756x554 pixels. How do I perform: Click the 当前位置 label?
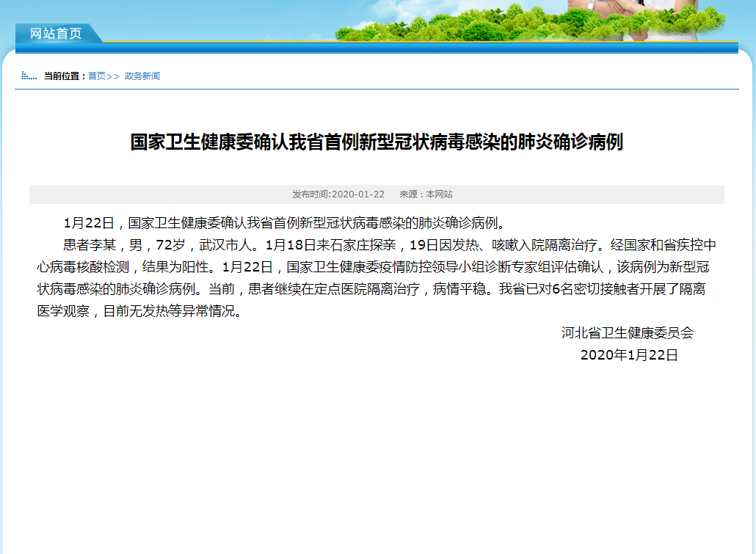(x=65, y=76)
